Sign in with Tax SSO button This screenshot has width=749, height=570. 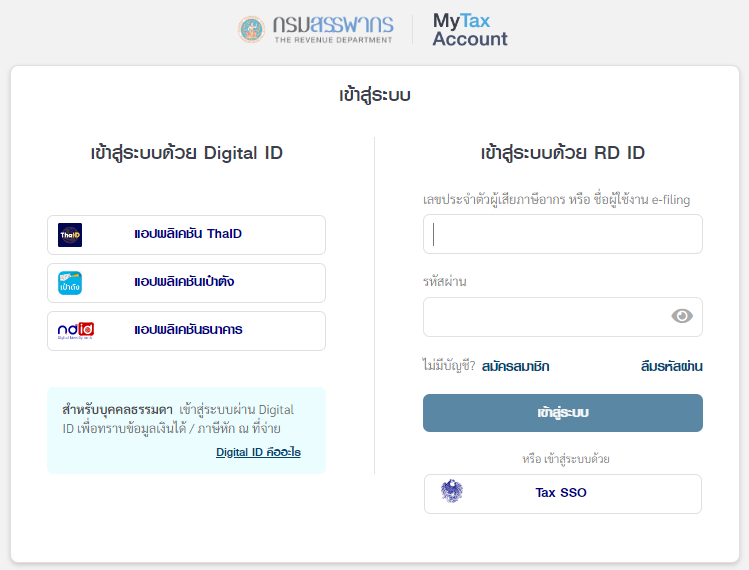[563, 494]
